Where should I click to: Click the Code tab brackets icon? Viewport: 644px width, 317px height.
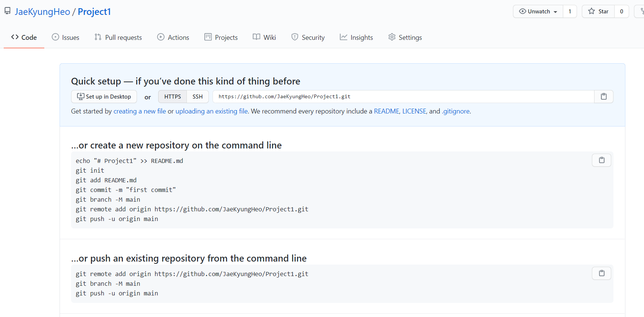point(15,37)
